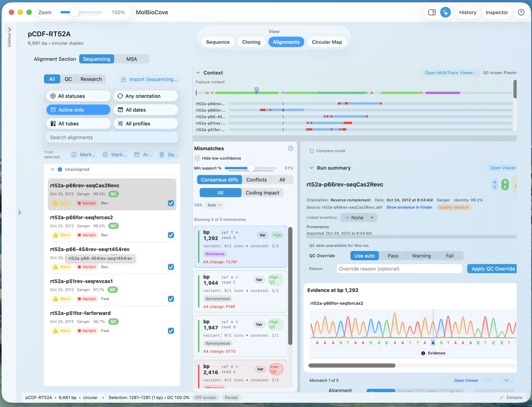Click the Search alignments field

(112, 137)
